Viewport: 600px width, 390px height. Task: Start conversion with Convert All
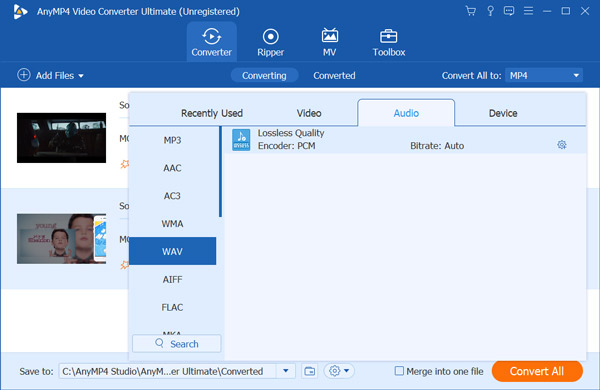tap(537, 371)
